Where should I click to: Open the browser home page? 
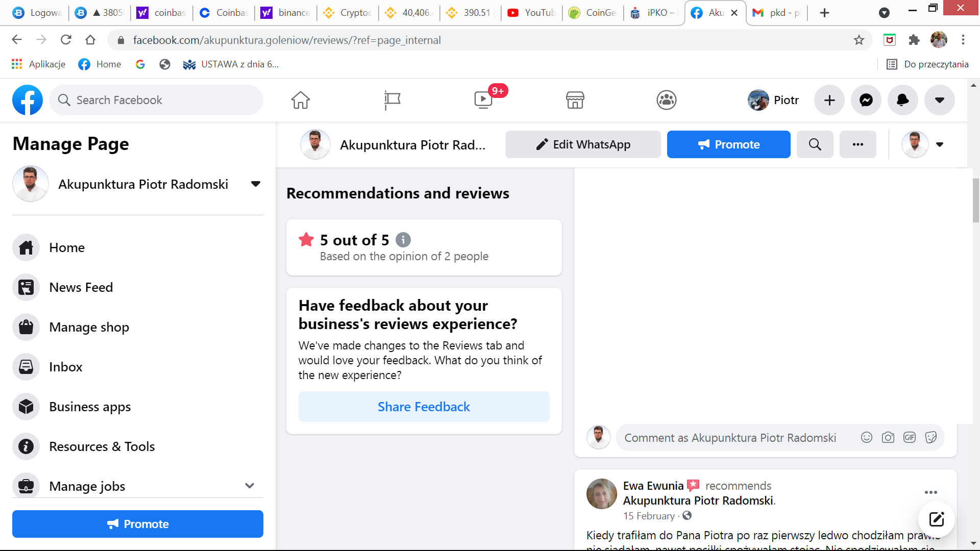coord(90,40)
